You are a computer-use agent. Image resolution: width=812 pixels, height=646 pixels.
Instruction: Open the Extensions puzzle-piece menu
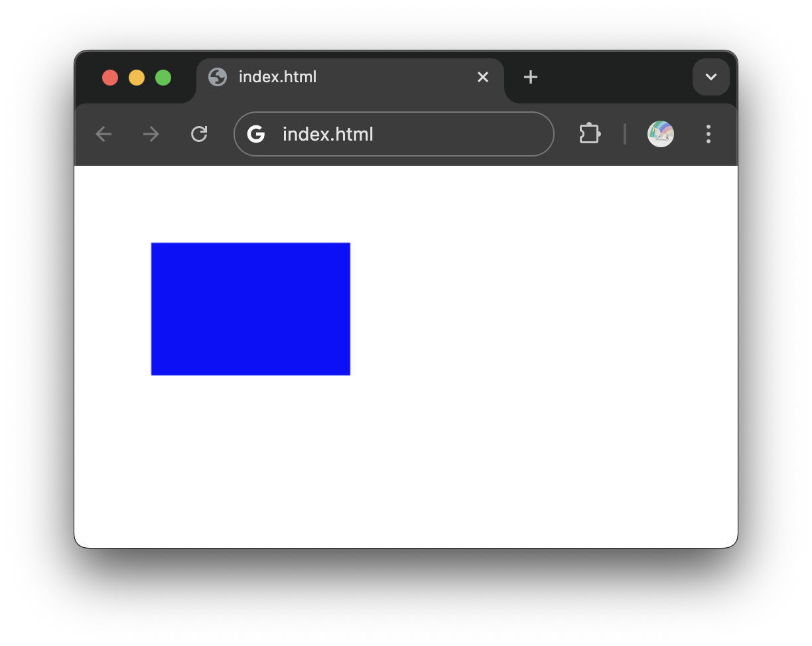[590, 134]
